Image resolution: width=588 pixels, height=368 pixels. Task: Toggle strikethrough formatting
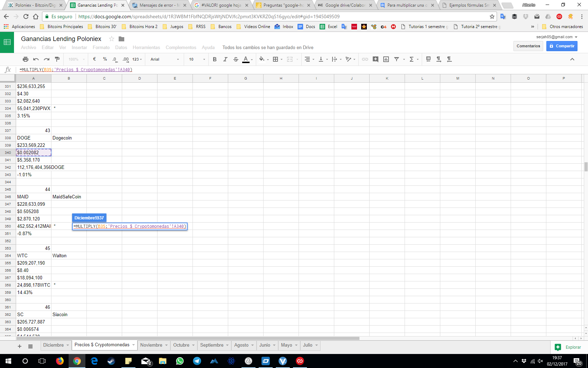236,59
